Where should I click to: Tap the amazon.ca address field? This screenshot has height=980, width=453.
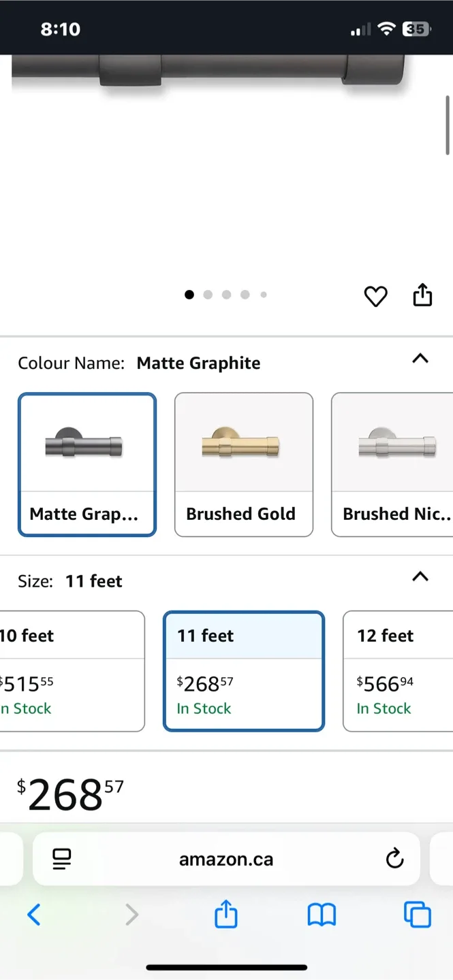point(226,859)
